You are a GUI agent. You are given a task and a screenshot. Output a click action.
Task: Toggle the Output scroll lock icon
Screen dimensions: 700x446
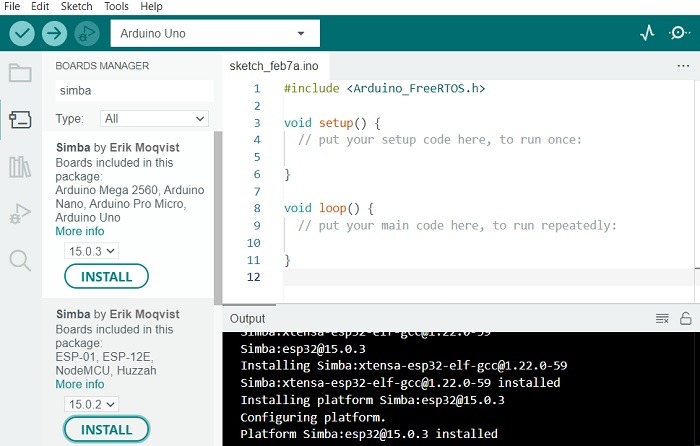pyautogui.click(x=685, y=319)
